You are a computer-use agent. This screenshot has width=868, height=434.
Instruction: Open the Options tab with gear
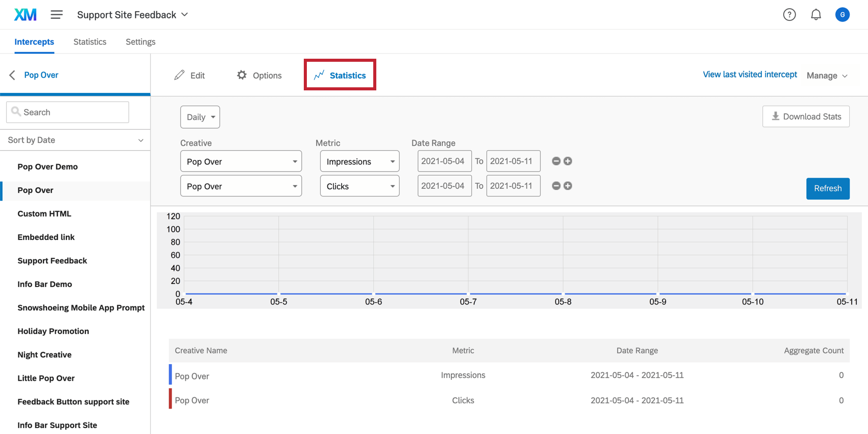[x=259, y=76]
